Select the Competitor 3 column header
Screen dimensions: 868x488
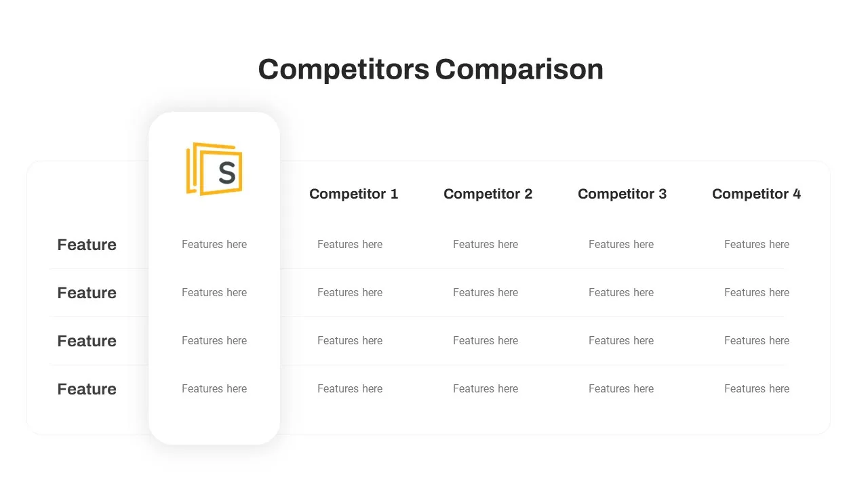(623, 194)
